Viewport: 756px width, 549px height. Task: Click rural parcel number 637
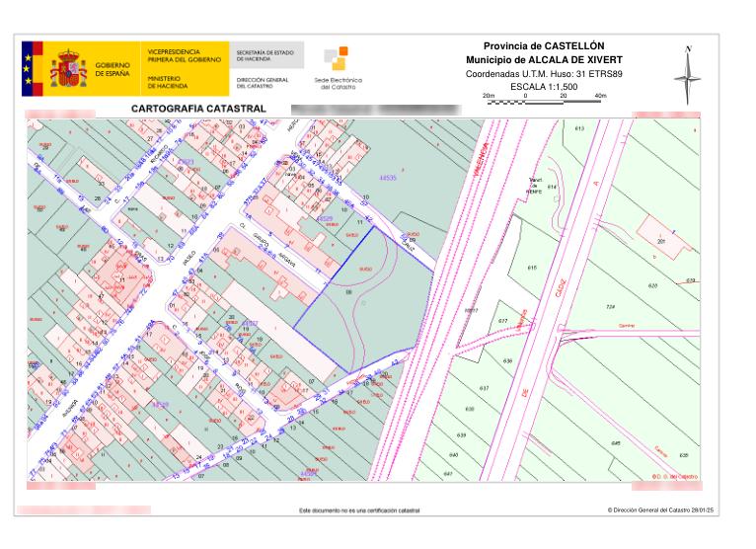coord(484,388)
